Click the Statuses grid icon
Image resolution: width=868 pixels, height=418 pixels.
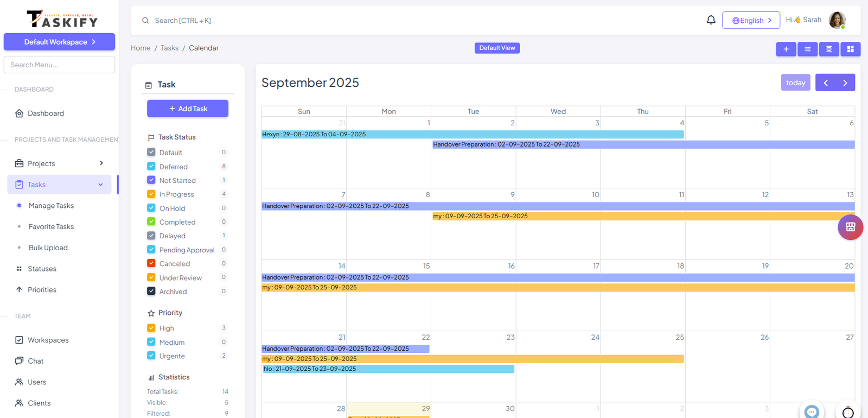[x=19, y=269]
